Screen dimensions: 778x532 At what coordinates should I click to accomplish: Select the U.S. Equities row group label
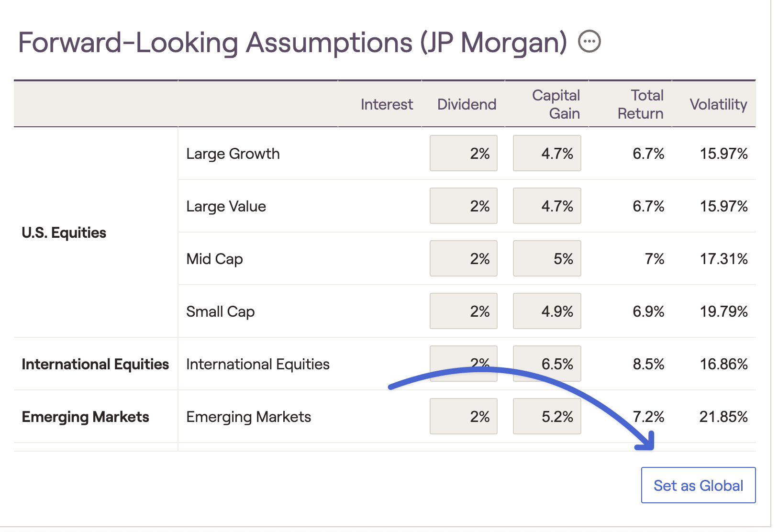tap(64, 233)
